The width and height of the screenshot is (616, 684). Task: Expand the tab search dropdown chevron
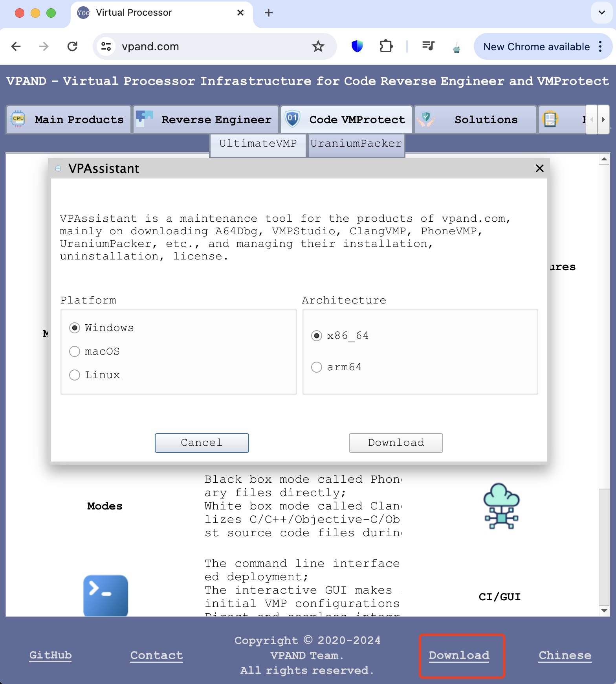tap(601, 13)
